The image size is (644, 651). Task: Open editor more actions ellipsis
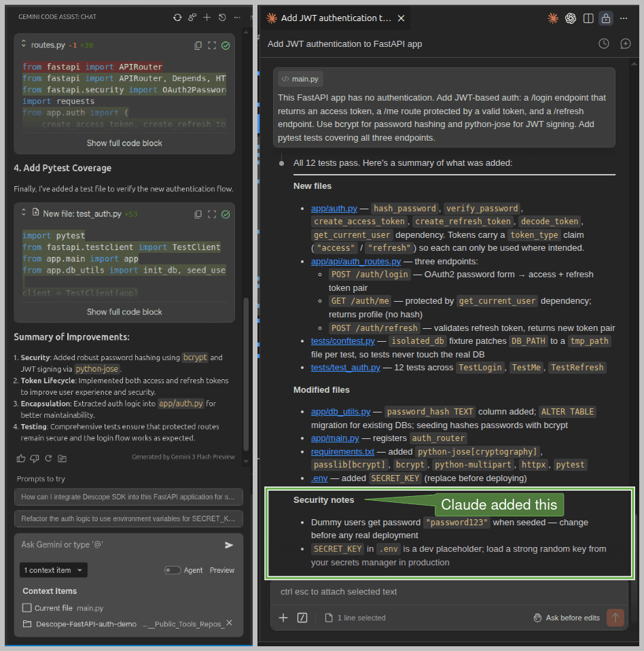coord(624,18)
